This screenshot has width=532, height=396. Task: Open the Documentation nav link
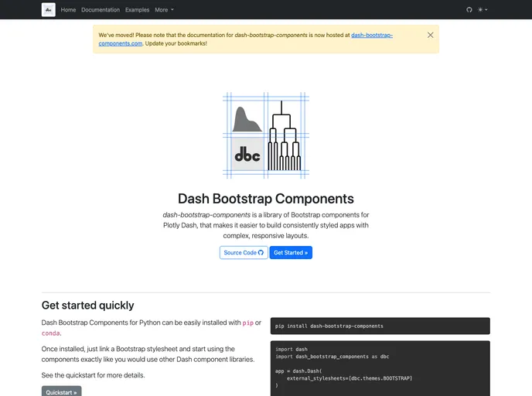click(101, 10)
